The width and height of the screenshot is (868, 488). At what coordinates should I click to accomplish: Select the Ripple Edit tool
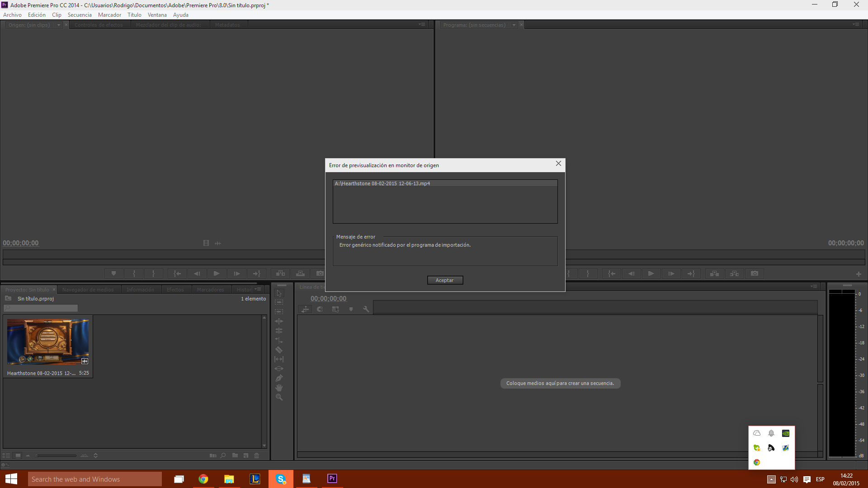[x=279, y=321]
